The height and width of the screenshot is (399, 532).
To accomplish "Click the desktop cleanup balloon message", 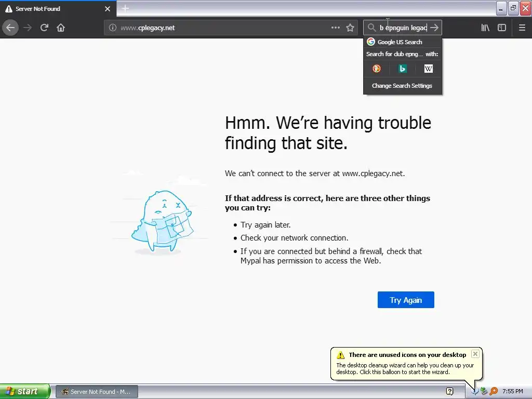I will point(405,369).
